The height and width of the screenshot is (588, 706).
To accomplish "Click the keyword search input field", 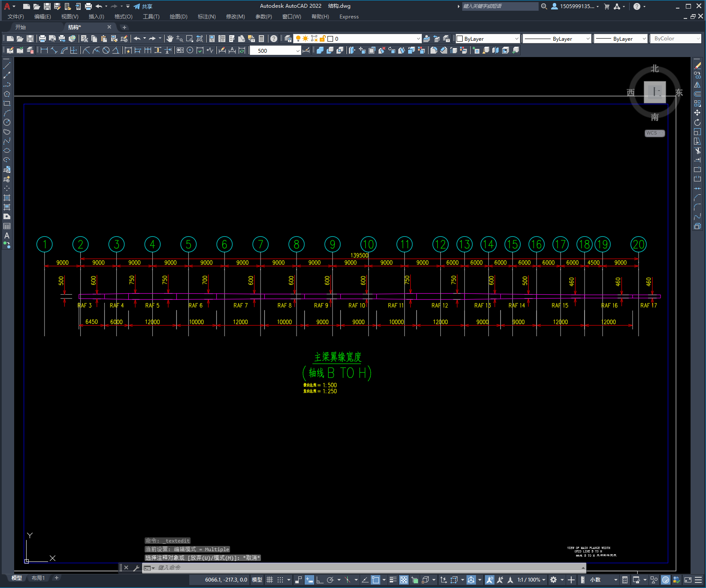I will tap(500, 6).
